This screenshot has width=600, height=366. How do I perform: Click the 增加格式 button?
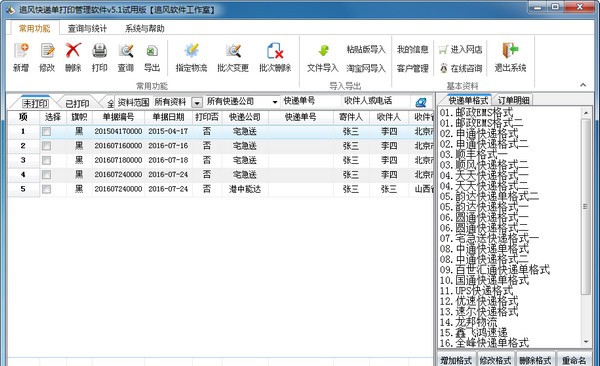tap(456, 360)
